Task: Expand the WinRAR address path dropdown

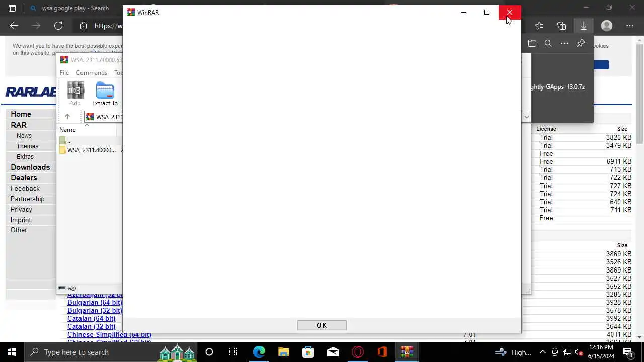Action: (x=526, y=117)
